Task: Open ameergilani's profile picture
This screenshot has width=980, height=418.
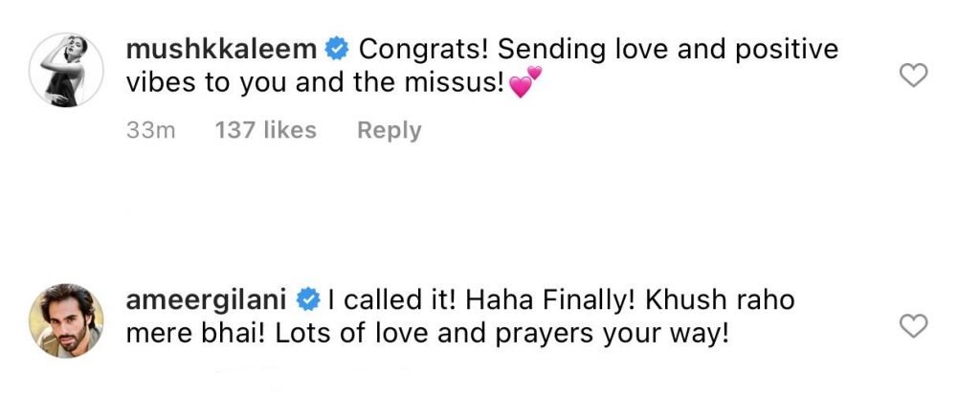Action: pyautogui.click(x=66, y=320)
